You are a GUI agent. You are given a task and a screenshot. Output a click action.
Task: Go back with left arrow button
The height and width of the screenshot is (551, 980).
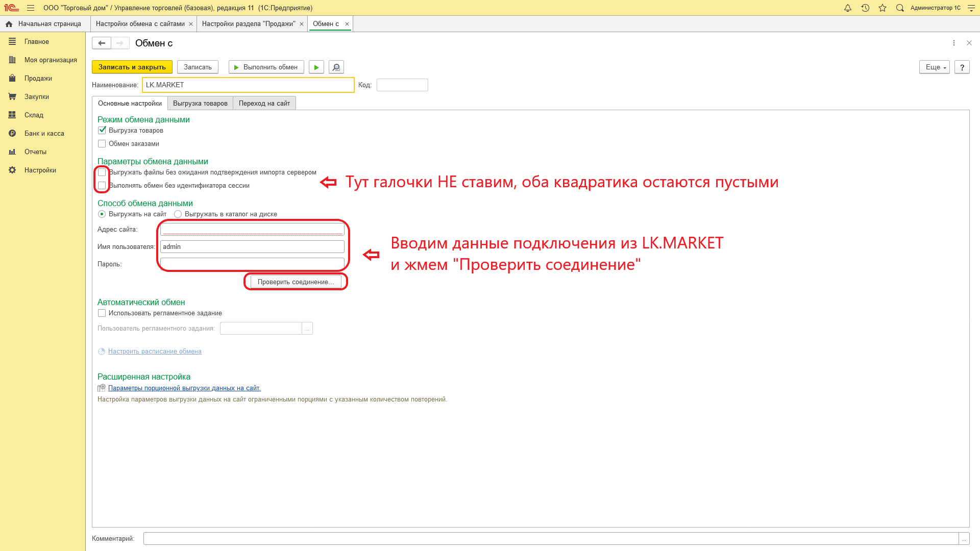click(102, 43)
